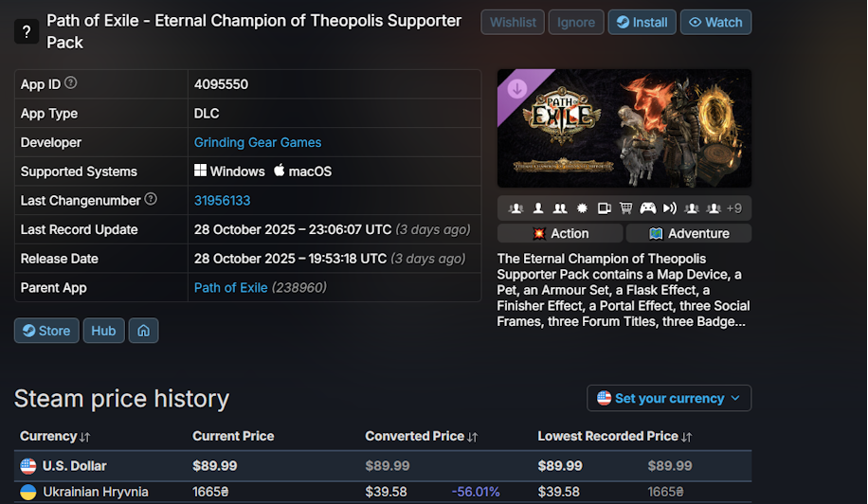The image size is (868, 504).
Task: Toggle Watch on this app
Action: point(715,23)
